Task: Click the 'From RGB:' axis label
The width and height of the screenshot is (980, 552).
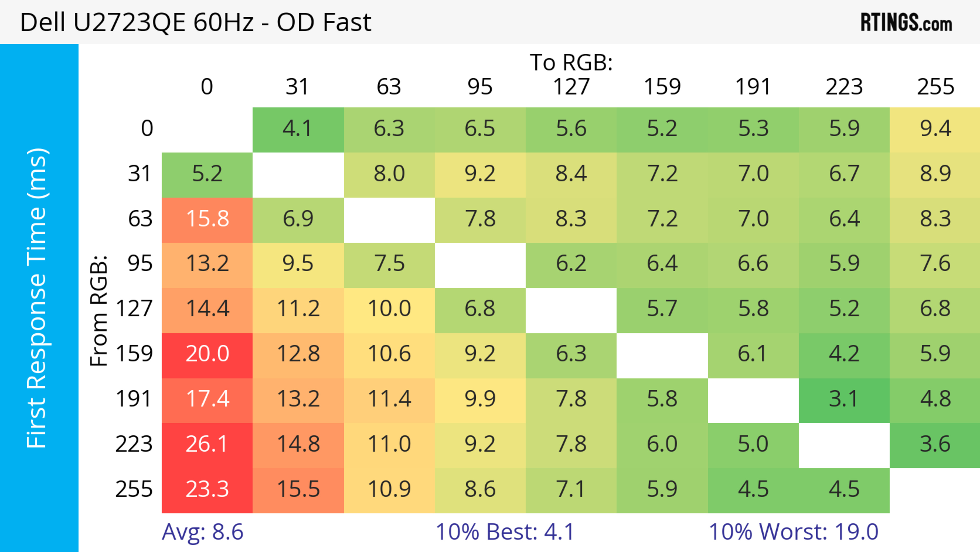Action: coord(99,311)
